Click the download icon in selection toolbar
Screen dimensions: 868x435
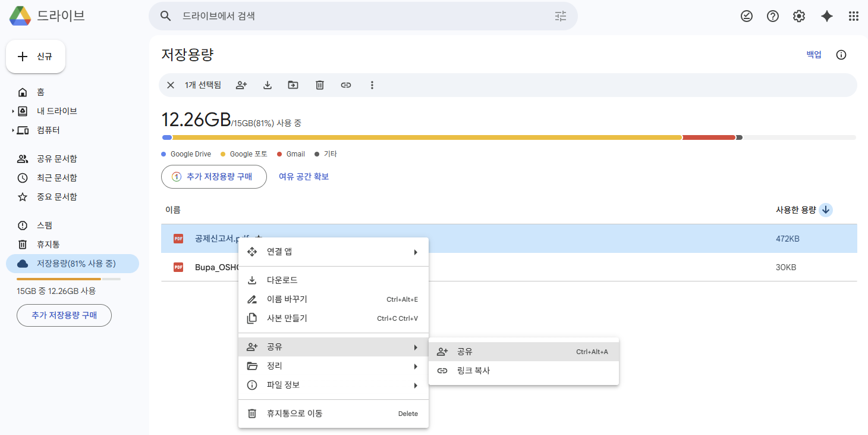tap(268, 85)
